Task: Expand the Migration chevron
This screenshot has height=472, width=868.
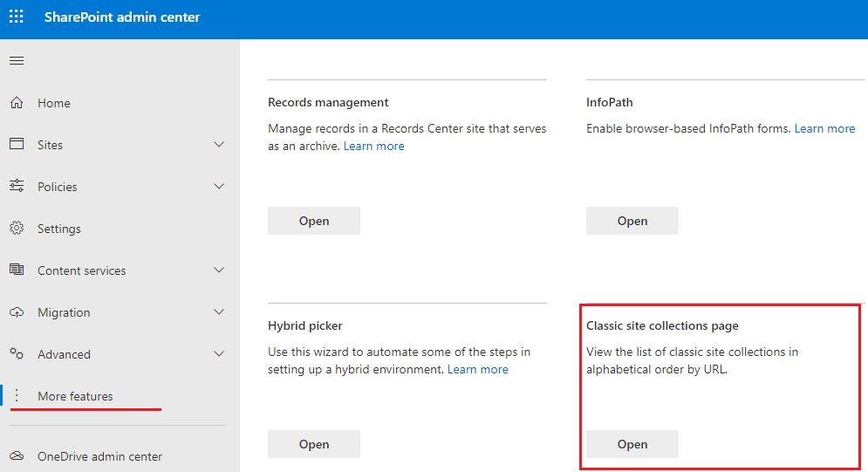Action: coord(219,312)
